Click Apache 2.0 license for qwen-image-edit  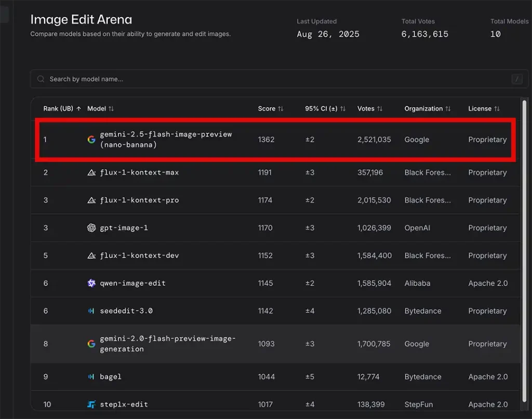click(x=487, y=283)
